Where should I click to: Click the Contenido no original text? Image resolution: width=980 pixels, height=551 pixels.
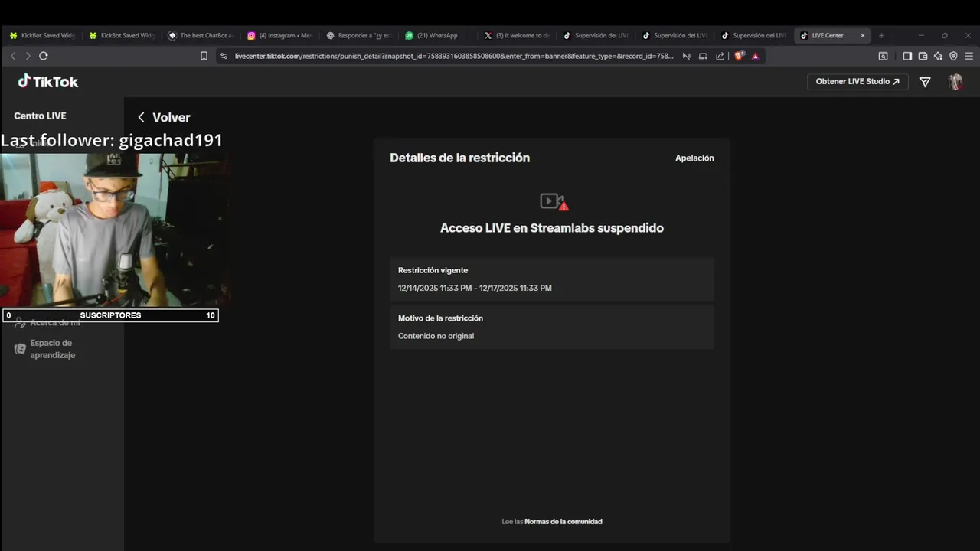point(436,336)
